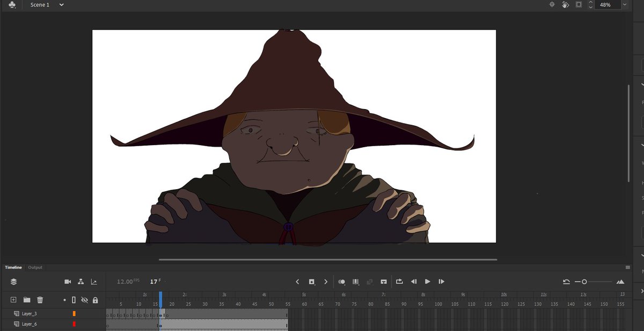Step back one frame

coord(414,282)
